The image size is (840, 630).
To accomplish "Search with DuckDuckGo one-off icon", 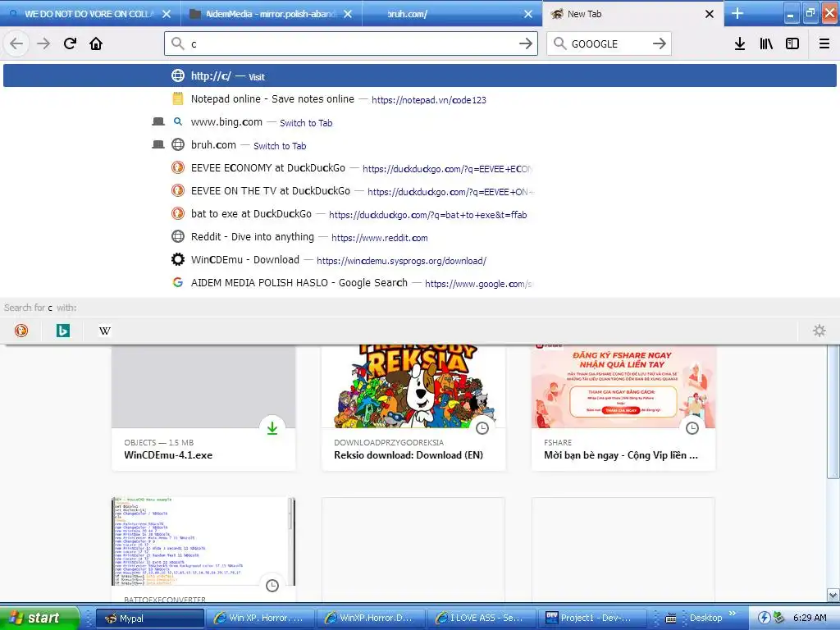I will [21, 331].
